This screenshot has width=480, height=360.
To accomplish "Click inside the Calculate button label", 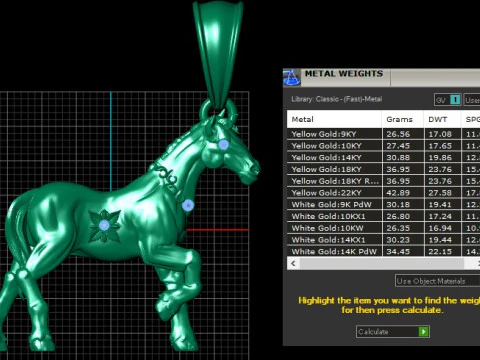I will [x=373, y=332].
